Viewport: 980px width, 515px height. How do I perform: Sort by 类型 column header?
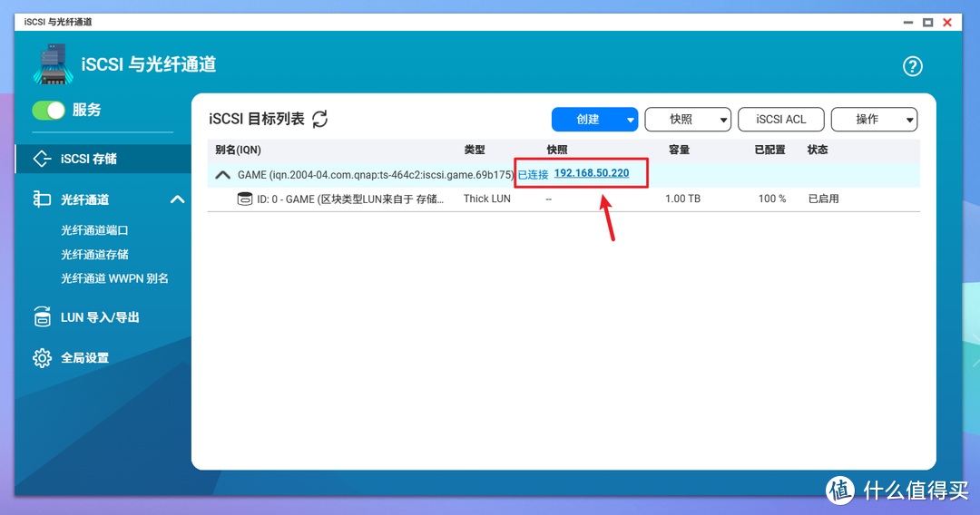tap(475, 150)
